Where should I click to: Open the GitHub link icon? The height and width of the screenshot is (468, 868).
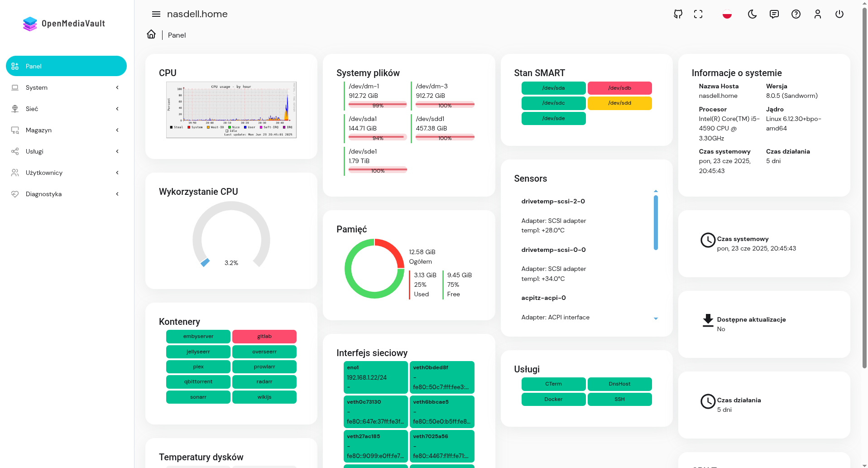coord(678,14)
